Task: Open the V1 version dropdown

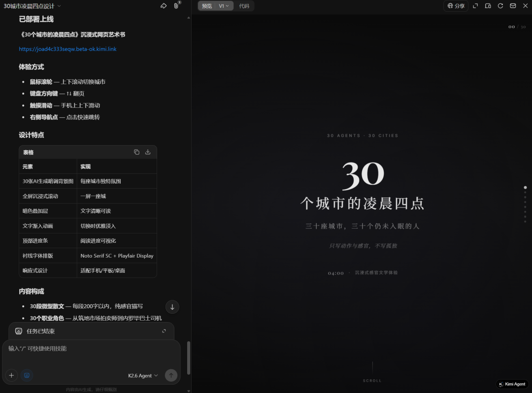Action: point(224,6)
